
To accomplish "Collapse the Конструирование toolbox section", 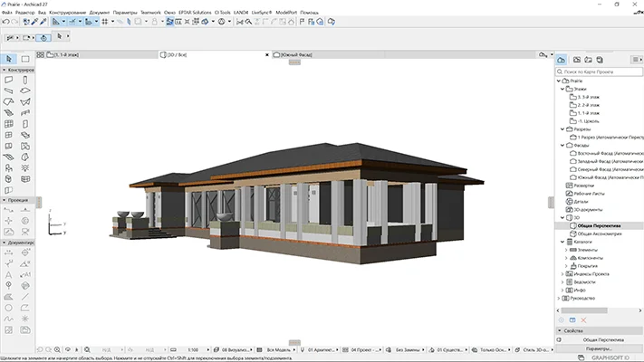I will [x=4, y=69].
